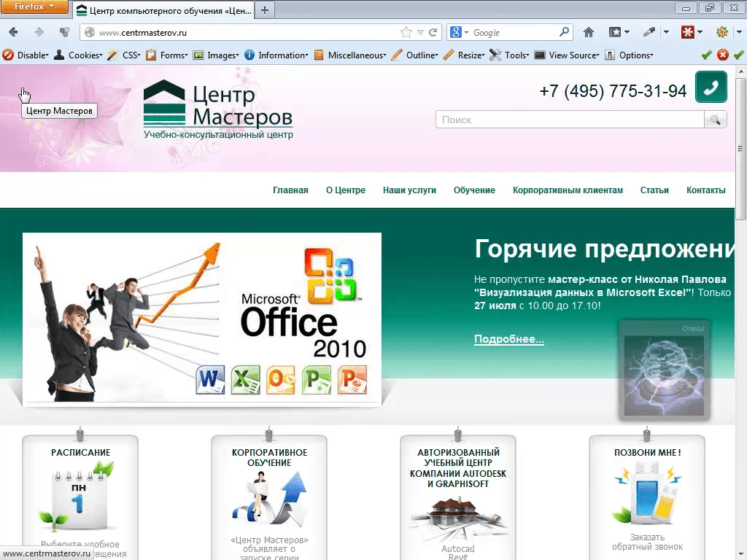Open the Outline dropdown menu

point(415,55)
